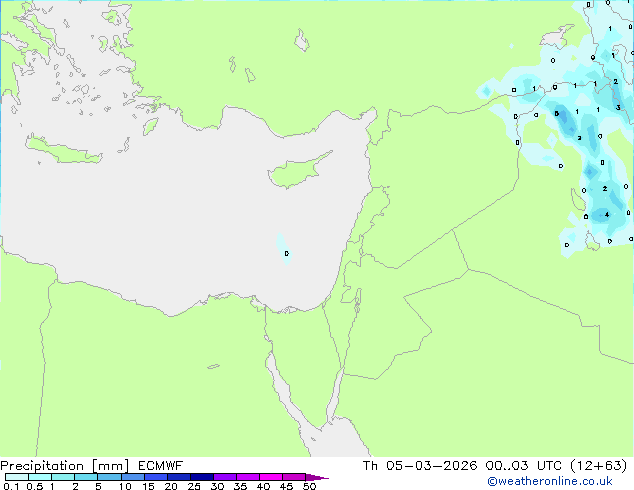Image resolution: width=634 pixels, height=490 pixels.
Task: Click the 35–40 mm legend color swatch
Action: 248,477
